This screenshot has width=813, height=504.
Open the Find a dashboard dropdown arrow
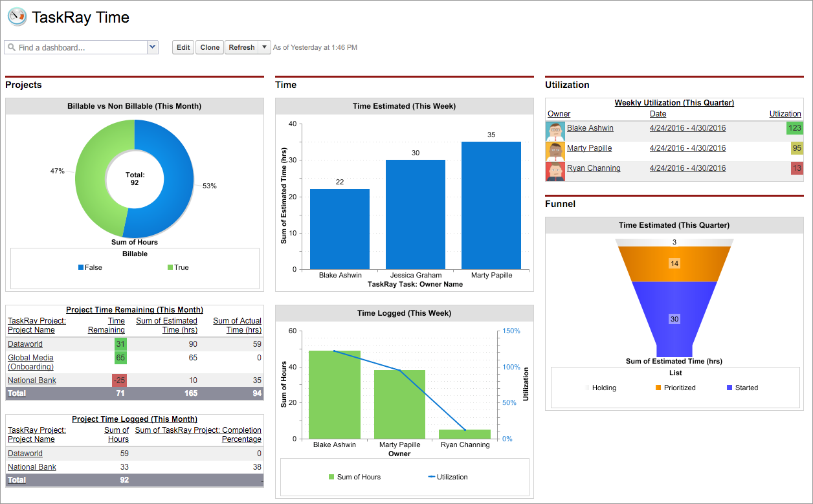coord(153,47)
